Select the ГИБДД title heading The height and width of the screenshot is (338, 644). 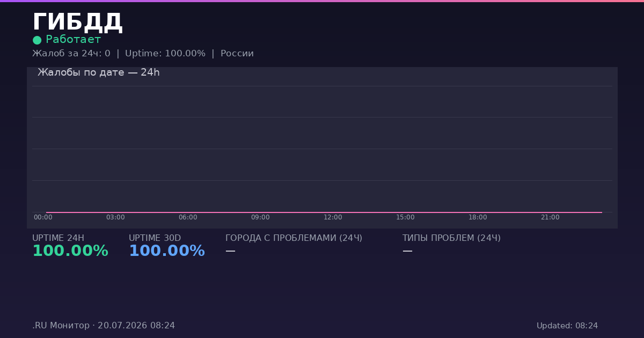pos(77,23)
